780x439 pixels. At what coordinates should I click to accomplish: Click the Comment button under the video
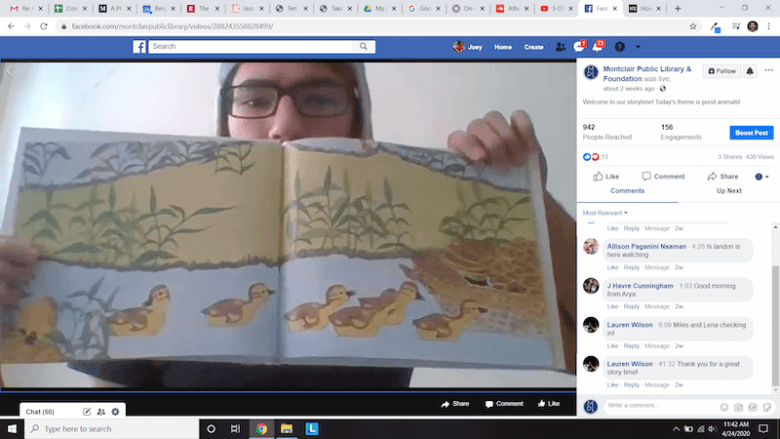tap(504, 404)
